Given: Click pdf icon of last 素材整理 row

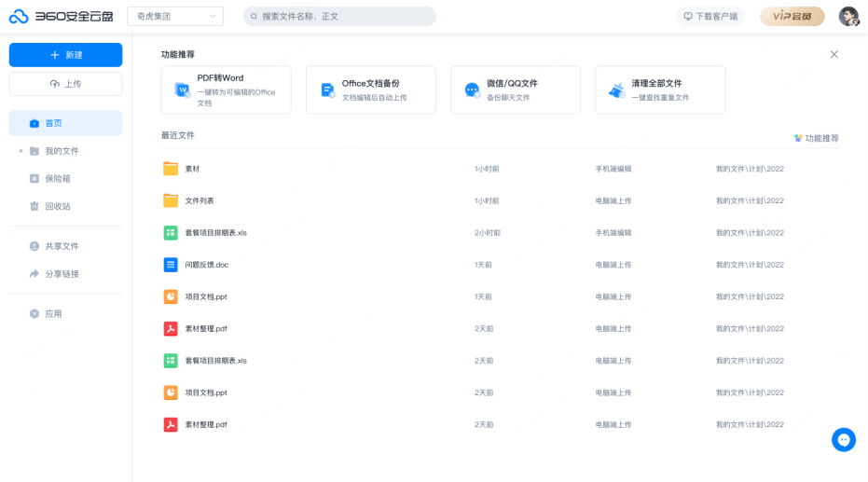Looking at the screenshot, I should (x=171, y=425).
